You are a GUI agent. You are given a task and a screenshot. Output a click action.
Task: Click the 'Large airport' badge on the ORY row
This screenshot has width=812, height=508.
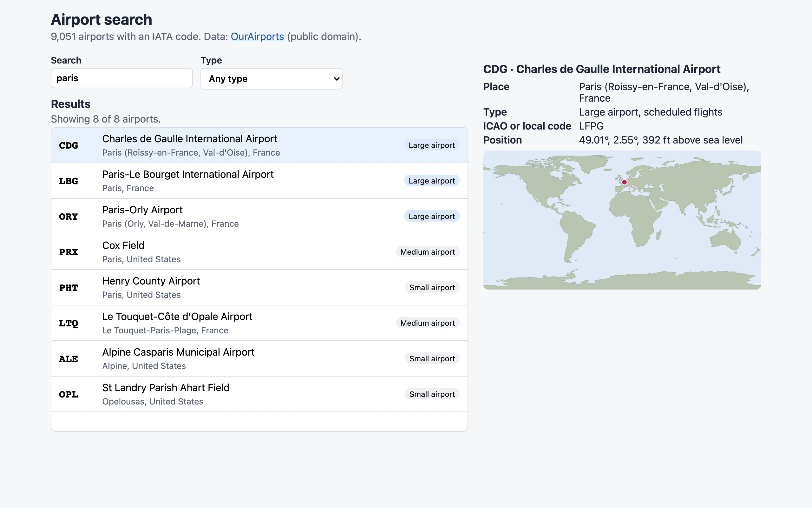pyautogui.click(x=431, y=216)
